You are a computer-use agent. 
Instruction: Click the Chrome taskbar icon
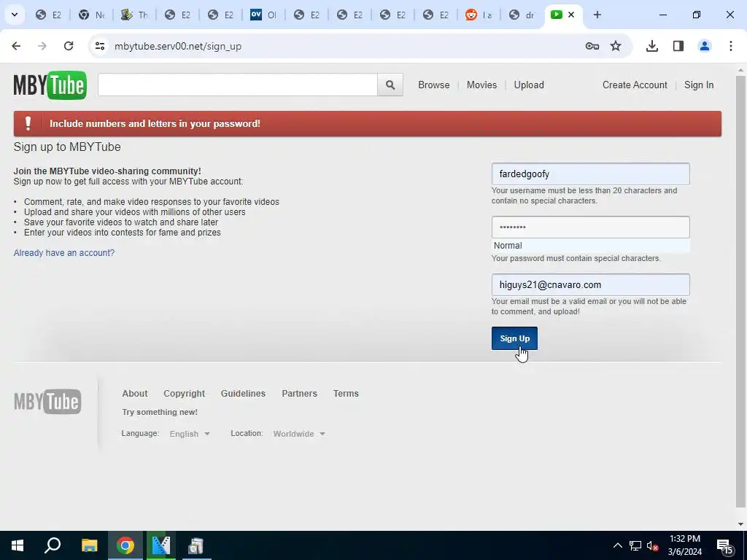click(x=125, y=545)
